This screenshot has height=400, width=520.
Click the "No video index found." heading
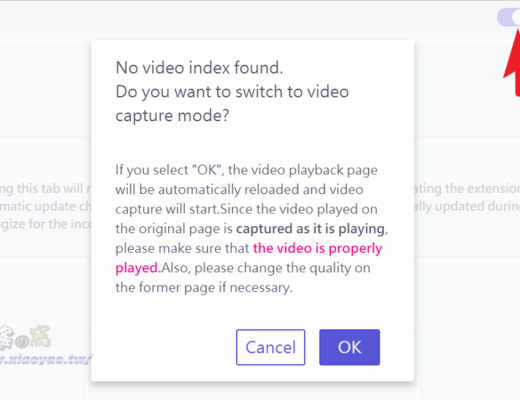(199, 68)
